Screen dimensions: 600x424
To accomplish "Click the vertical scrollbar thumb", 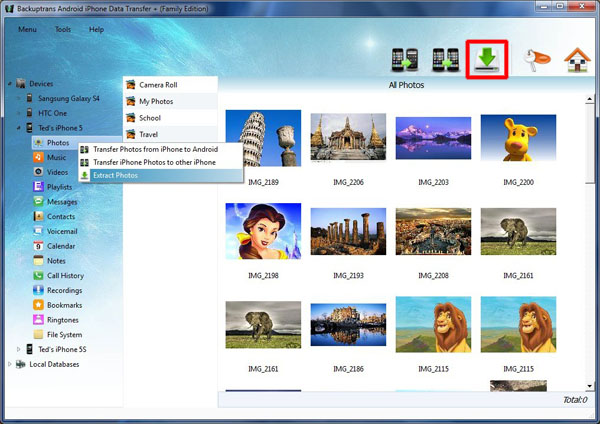I will [x=589, y=144].
